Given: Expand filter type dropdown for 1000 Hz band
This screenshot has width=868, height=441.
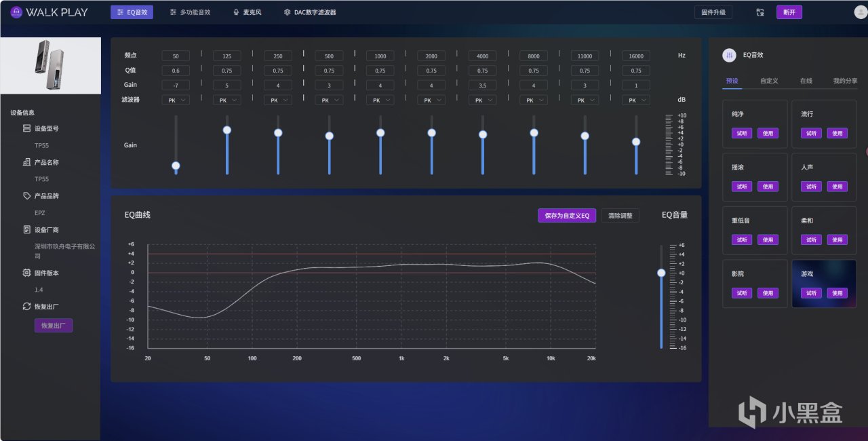Looking at the screenshot, I should (380, 100).
